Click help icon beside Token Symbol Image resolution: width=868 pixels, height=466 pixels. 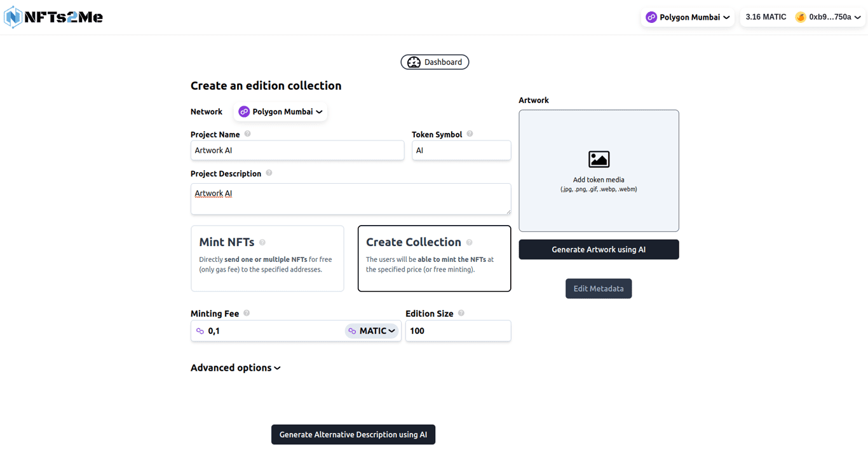[x=470, y=134]
